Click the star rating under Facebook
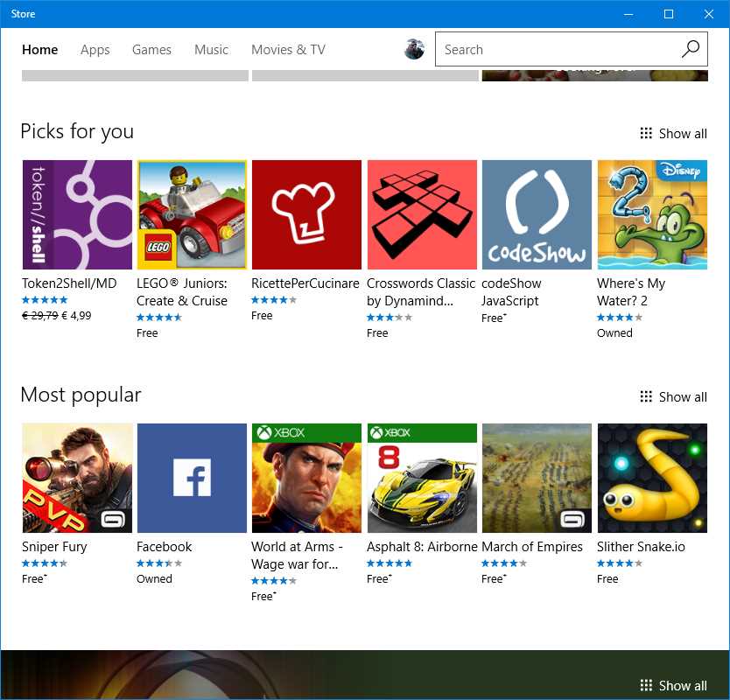Screen dimensions: 730x700 pos(159,563)
